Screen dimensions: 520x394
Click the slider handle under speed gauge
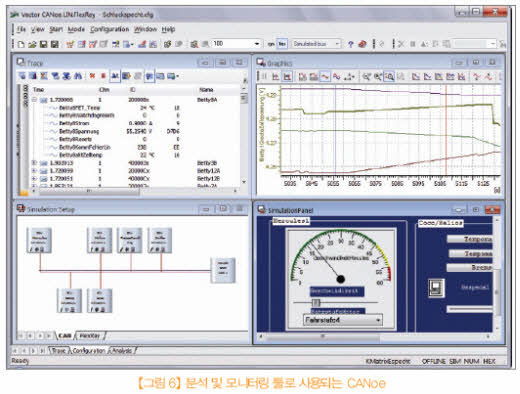pos(316,302)
